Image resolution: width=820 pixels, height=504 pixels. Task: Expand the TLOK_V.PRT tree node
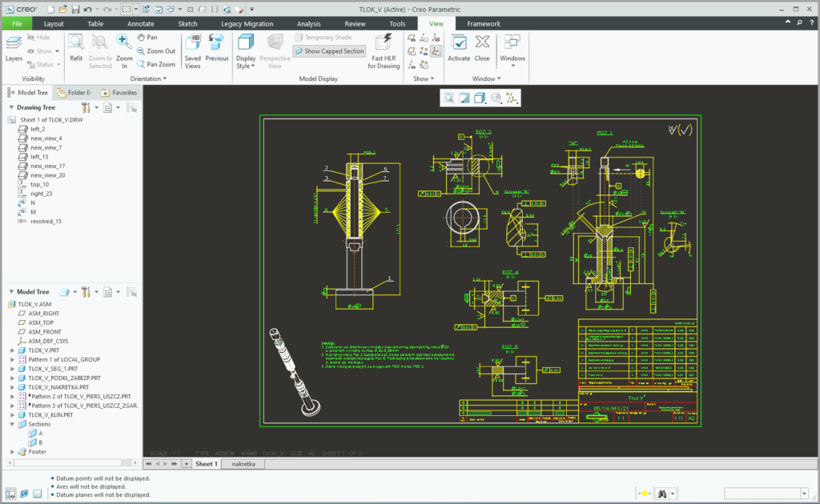click(12, 350)
